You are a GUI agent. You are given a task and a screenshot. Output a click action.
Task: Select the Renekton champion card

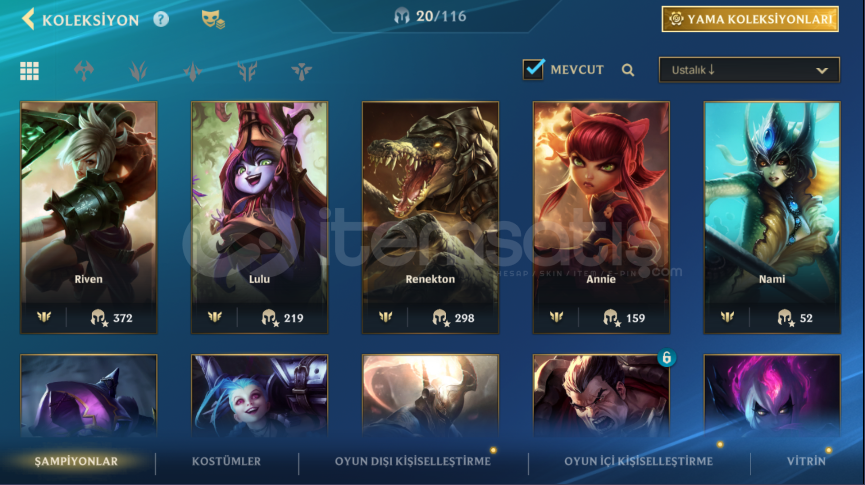[x=430, y=217]
